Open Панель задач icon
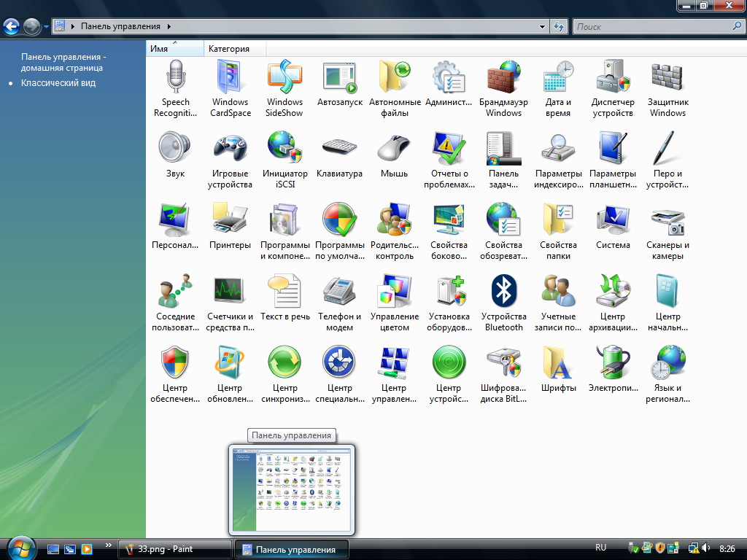747x560 pixels. (503, 148)
